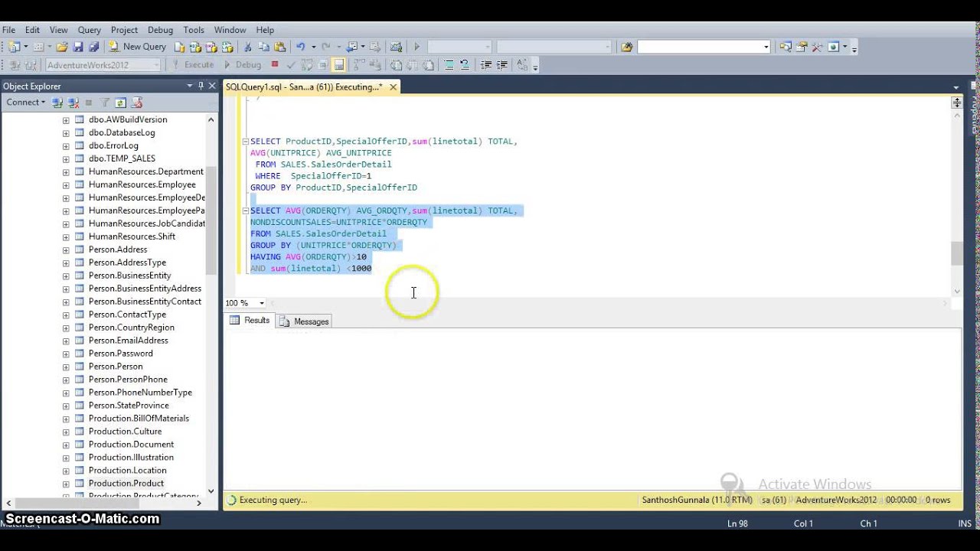980x551 pixels.
Task: Select Production.Culture table in the tree
Action: click(x=125, y=432)
